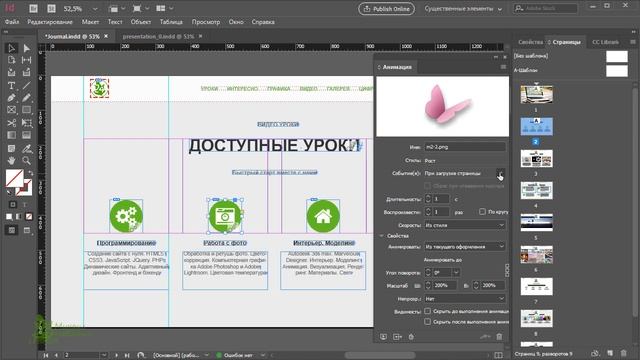Select the Free Transform tool
This screenshot has width=640, height=360.
[27, 122]
